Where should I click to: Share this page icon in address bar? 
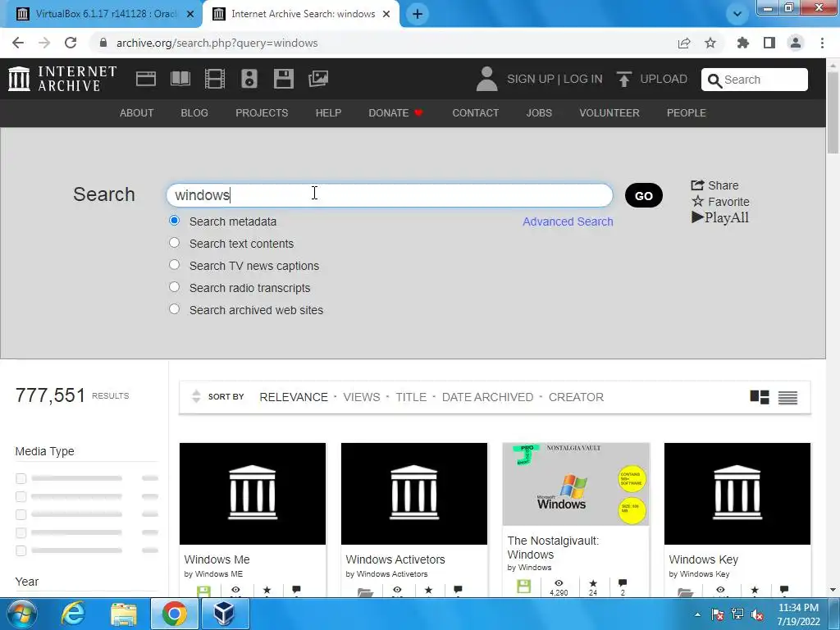(684, 43)
